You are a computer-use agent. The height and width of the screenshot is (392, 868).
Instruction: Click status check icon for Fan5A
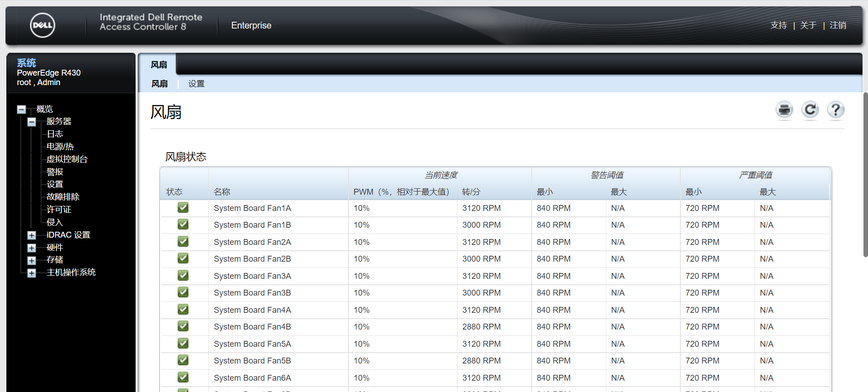pos(183,344)
